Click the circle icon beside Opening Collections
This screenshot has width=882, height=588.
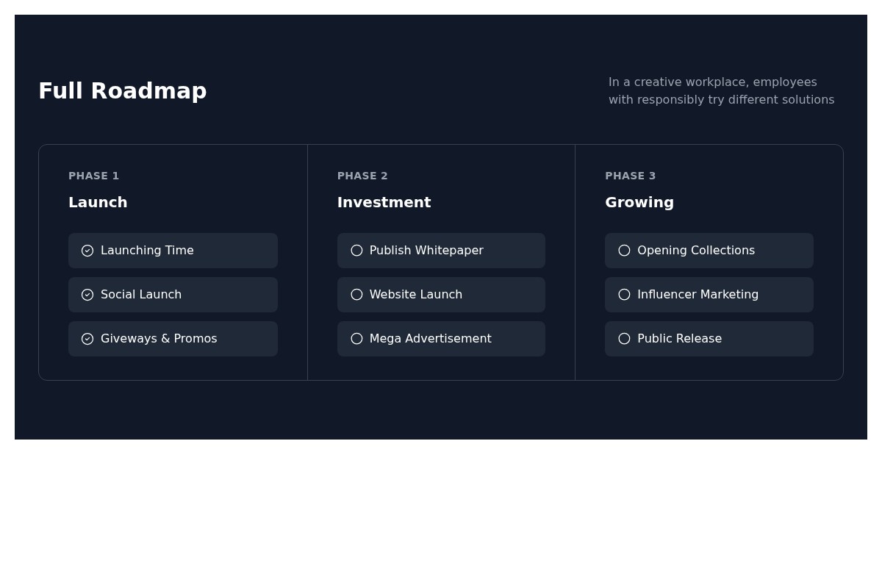pyautogui.click(x=624, y=251)
